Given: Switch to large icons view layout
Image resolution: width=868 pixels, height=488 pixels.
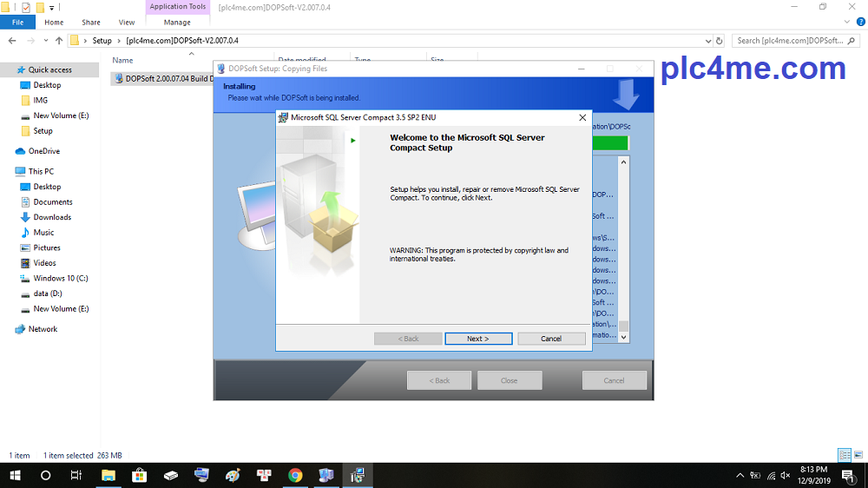Looking at the screenshot, I should pyautogui.click(x=858, y=455).
